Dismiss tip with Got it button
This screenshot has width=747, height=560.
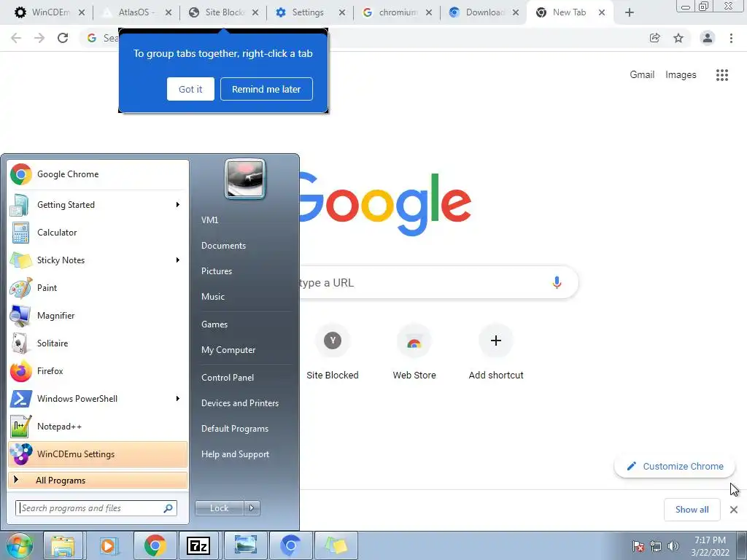[x=190, y=89]
